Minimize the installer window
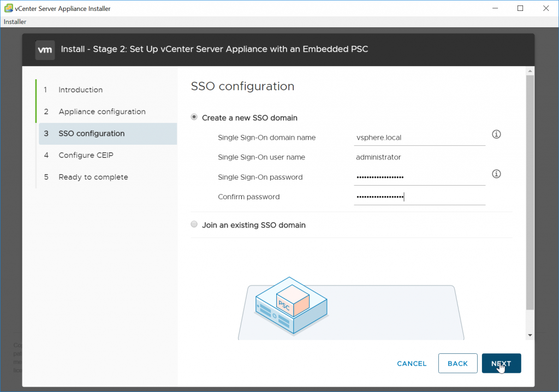Image resolution: width=559 pixels, height=392 pixels. coord(495,8)
